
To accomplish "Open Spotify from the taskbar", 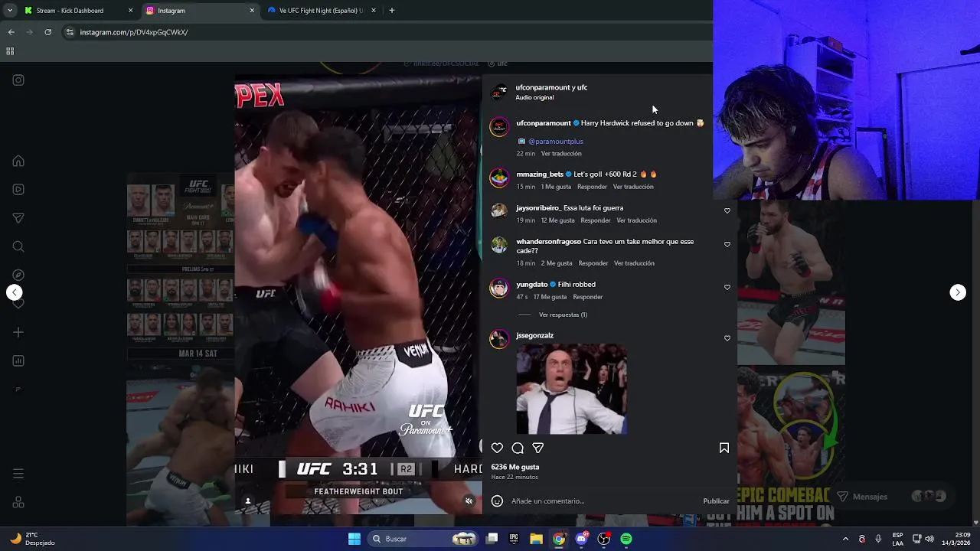I will [x=626, y=539].
